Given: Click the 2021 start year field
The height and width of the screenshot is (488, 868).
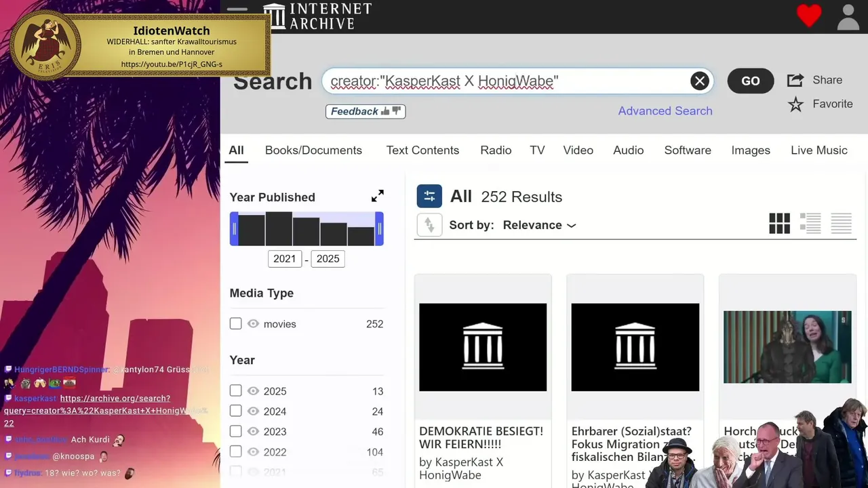Looking at the screenshot, I should click(285, 259).
